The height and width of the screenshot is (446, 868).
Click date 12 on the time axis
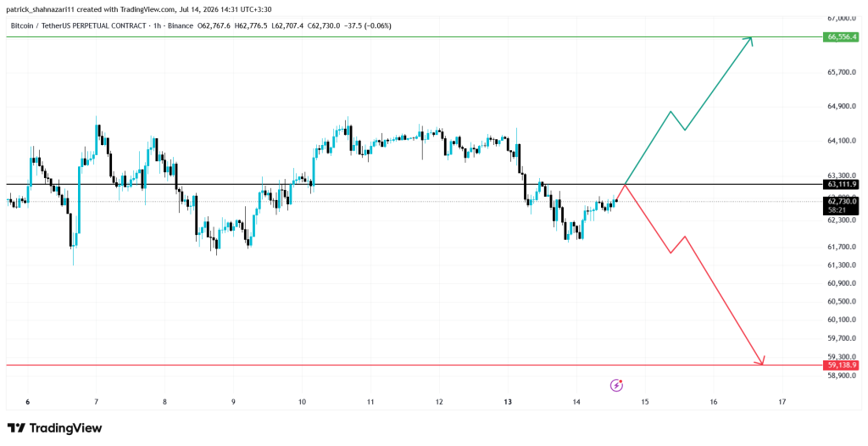point(439,402)
